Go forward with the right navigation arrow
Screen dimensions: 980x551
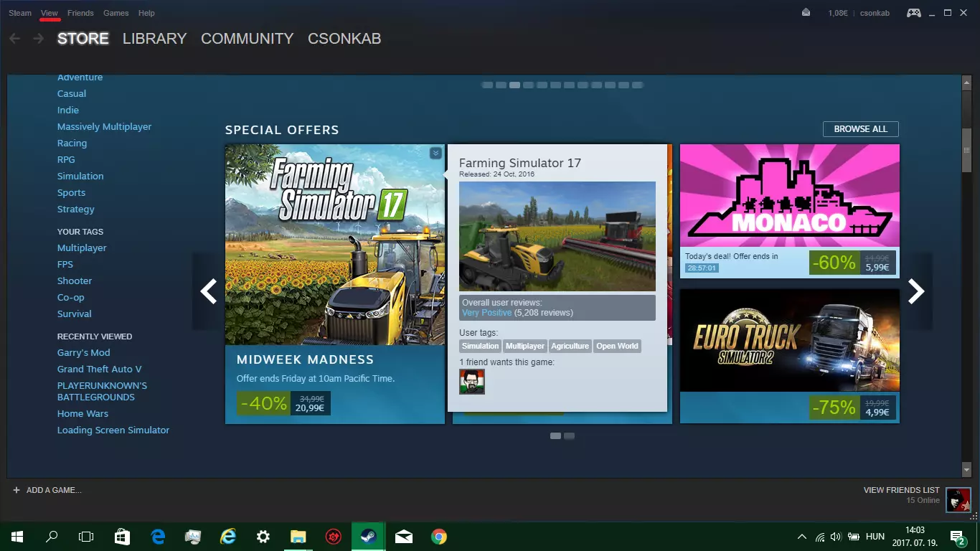(x=38, y=38)
